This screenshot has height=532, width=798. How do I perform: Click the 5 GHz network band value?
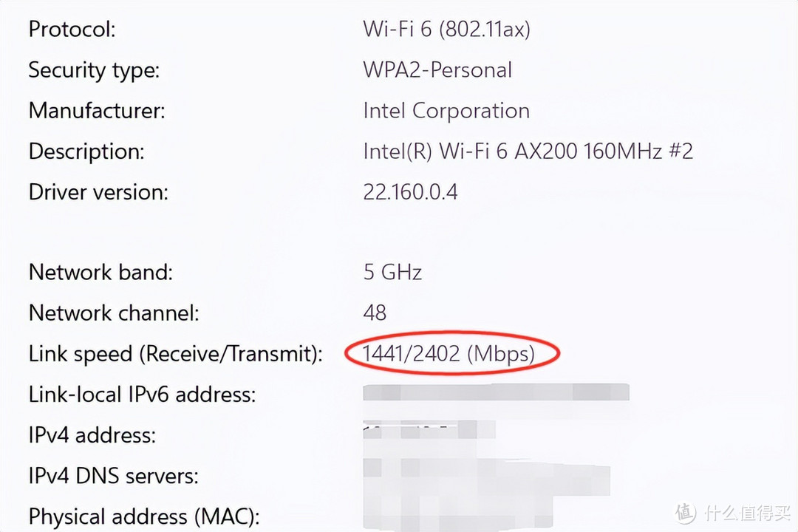click(x=392, y=272)
